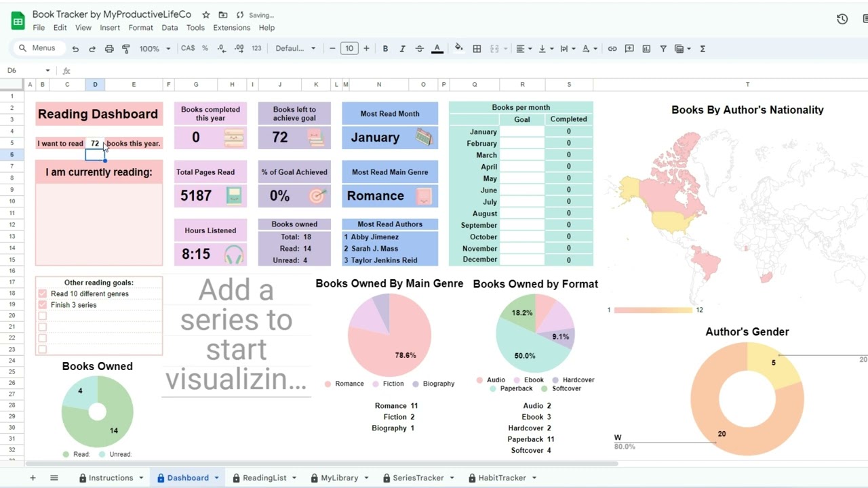Apply percent format
The image size is (868, 488).
click(x=204, y=49)
